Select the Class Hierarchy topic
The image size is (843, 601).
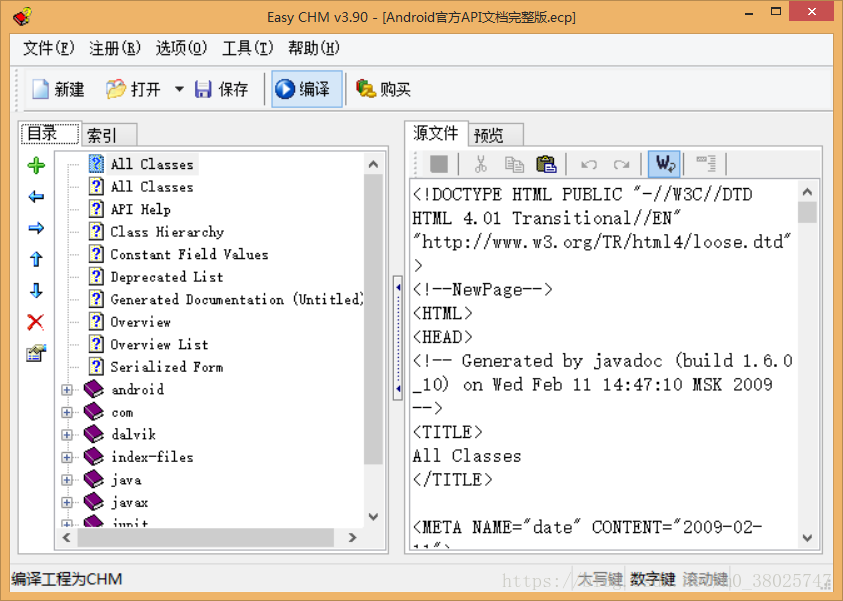(x=167, y=232)
